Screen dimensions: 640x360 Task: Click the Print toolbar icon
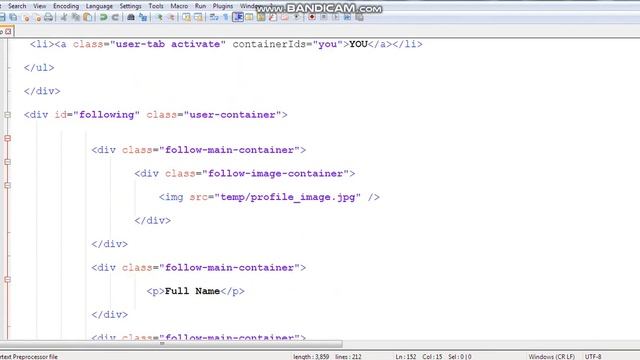49,17
